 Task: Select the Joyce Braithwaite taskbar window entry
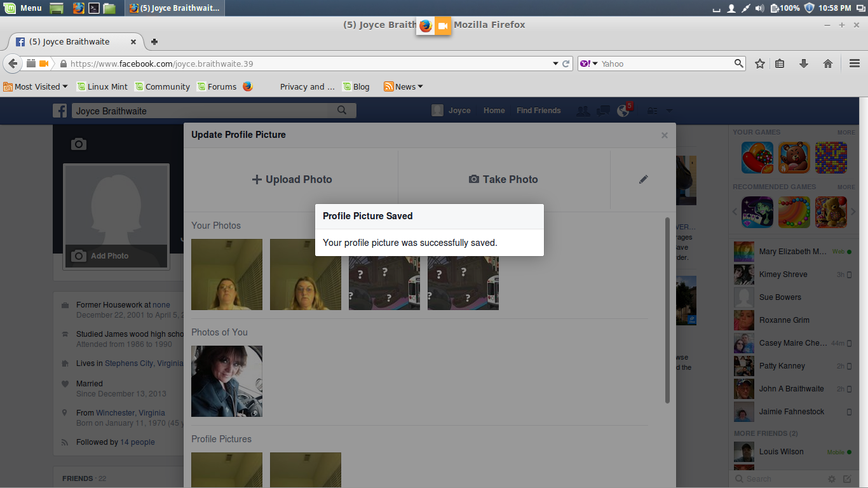(x=175, y=8)
